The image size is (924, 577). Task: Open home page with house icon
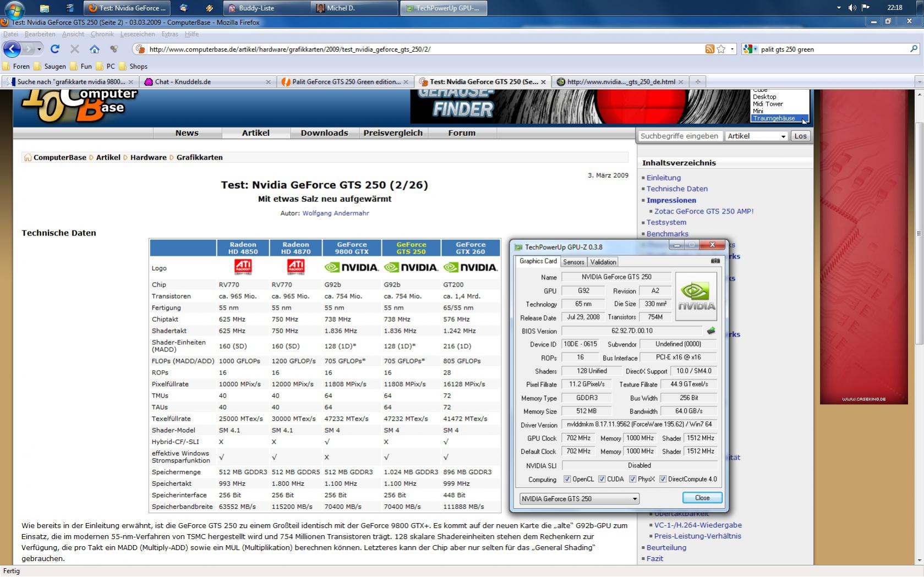coord(95,49)
